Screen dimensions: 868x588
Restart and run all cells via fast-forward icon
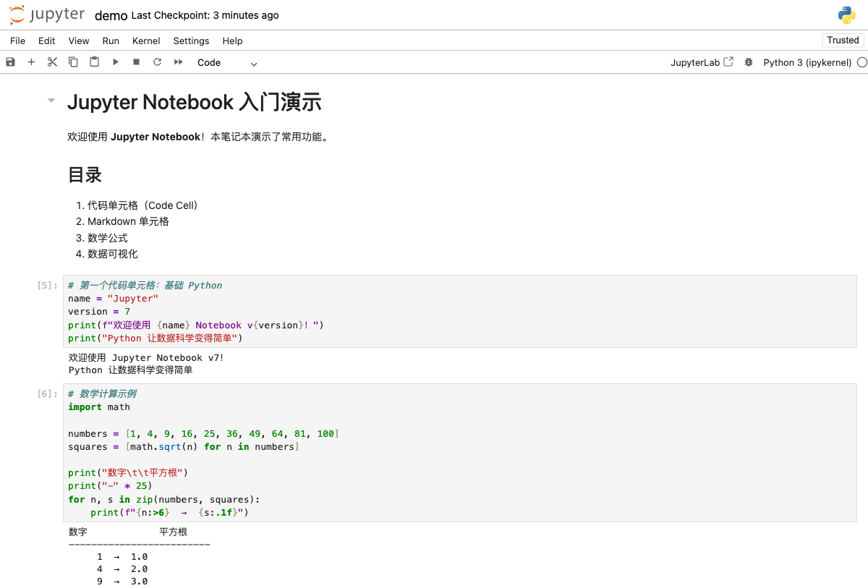(x=178, y=62)
